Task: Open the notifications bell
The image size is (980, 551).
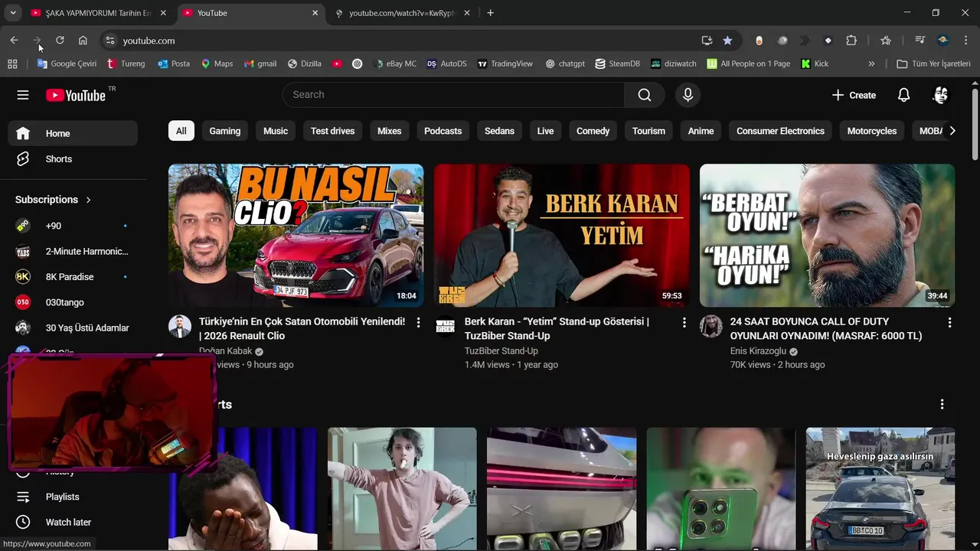Action: coord(903,95)
